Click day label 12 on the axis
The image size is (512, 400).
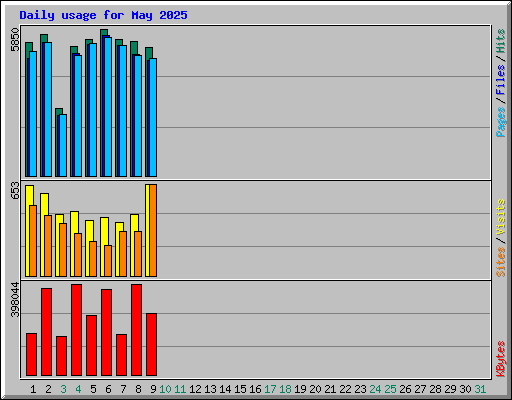195,389
